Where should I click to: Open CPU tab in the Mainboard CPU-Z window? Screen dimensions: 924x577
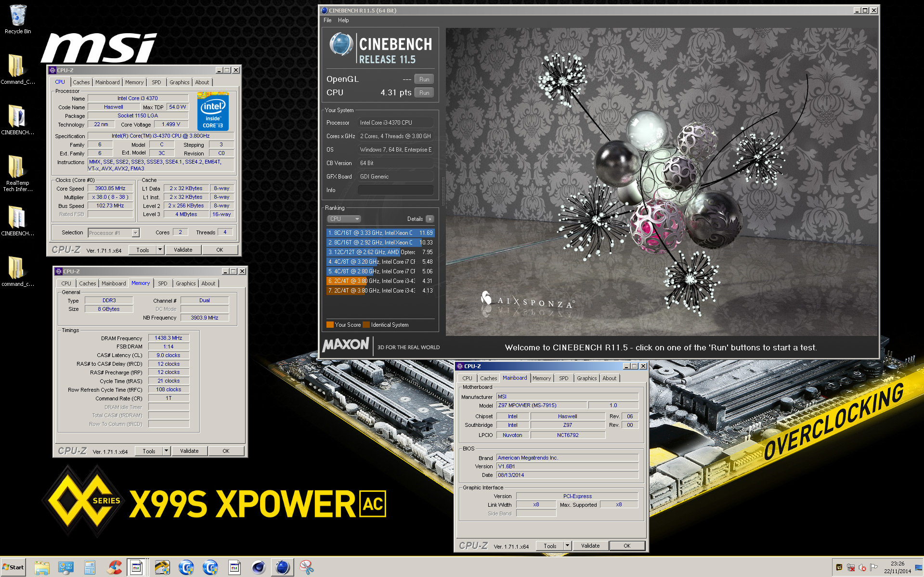[x=467, y=378]
